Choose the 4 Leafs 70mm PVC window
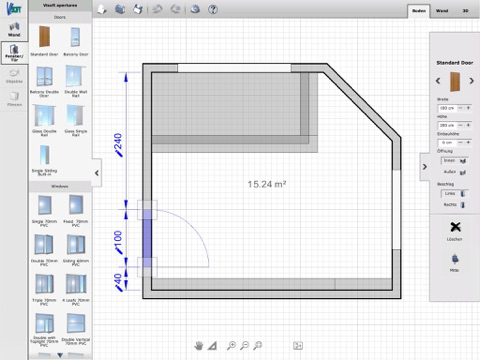Image resolution: width=480 pixels, height=360 pixels. pos(76,284)
